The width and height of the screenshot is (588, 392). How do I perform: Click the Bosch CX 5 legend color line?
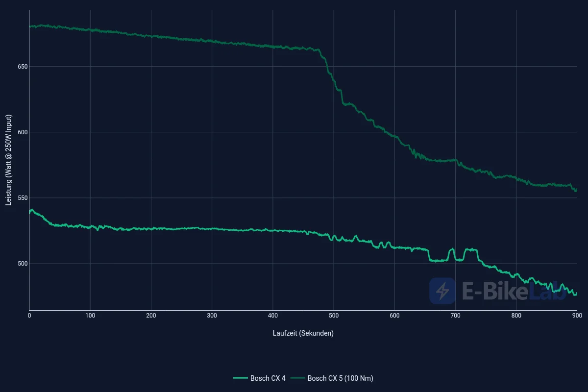298,378
